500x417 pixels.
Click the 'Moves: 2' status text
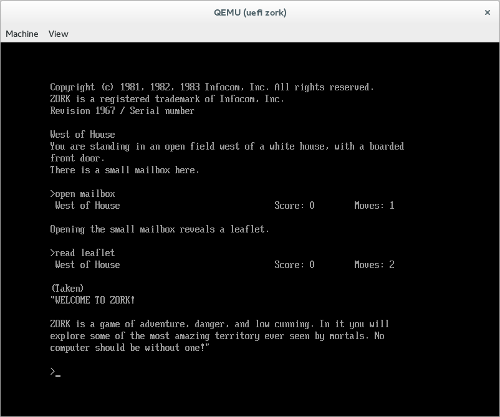(374, 265)
